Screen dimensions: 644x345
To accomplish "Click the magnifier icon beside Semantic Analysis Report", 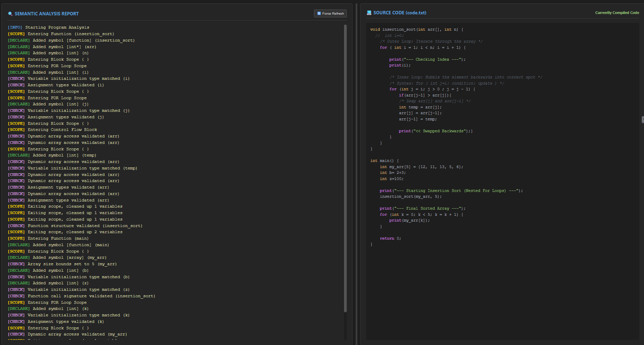I will (x=10, y=14).
